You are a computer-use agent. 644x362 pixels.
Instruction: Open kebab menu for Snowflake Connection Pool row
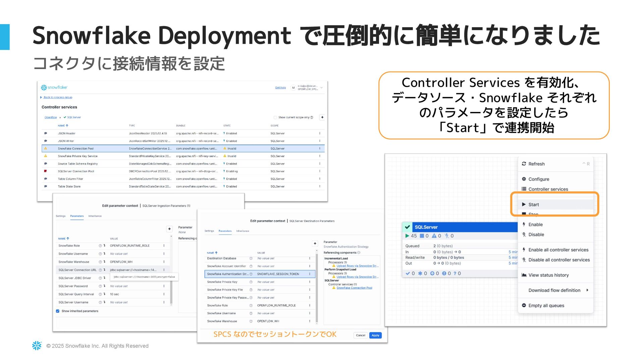tap(319, 148)
